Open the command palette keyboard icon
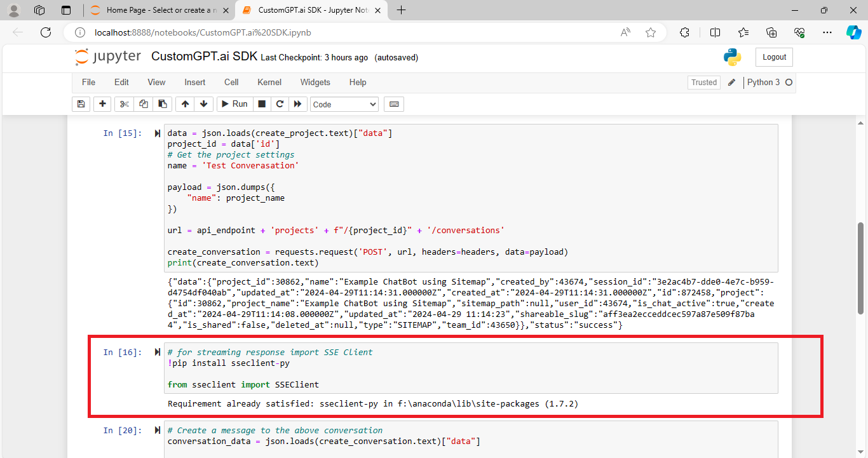868x458 pixels. pyautogui.click(x=393, y=104)
